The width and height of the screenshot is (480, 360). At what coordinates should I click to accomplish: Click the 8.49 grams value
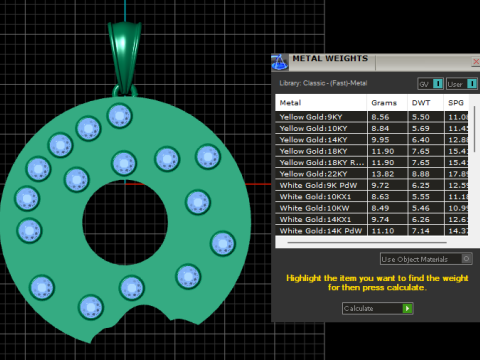pos(380,208)
